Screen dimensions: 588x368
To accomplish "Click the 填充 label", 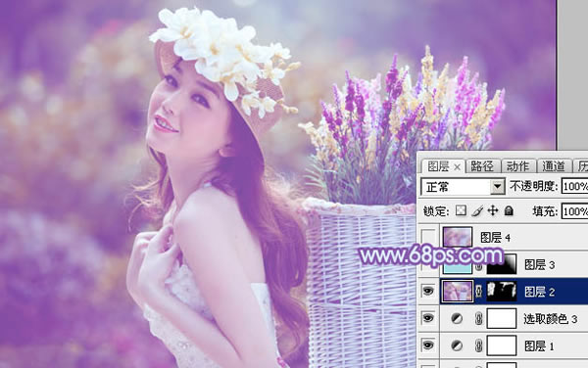I will [545, 211].
